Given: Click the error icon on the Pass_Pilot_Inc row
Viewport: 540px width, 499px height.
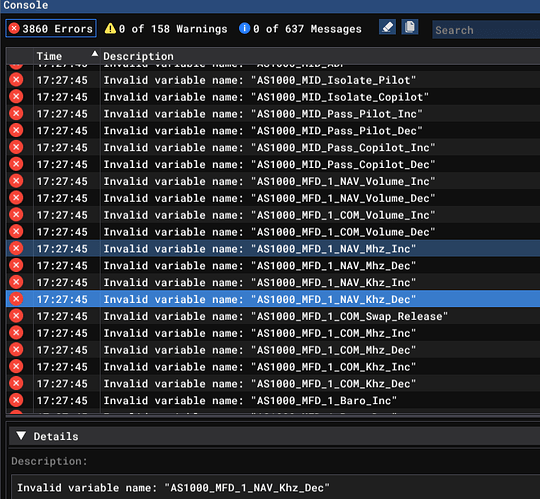Looking at the screenshot, I should (16, 114).
